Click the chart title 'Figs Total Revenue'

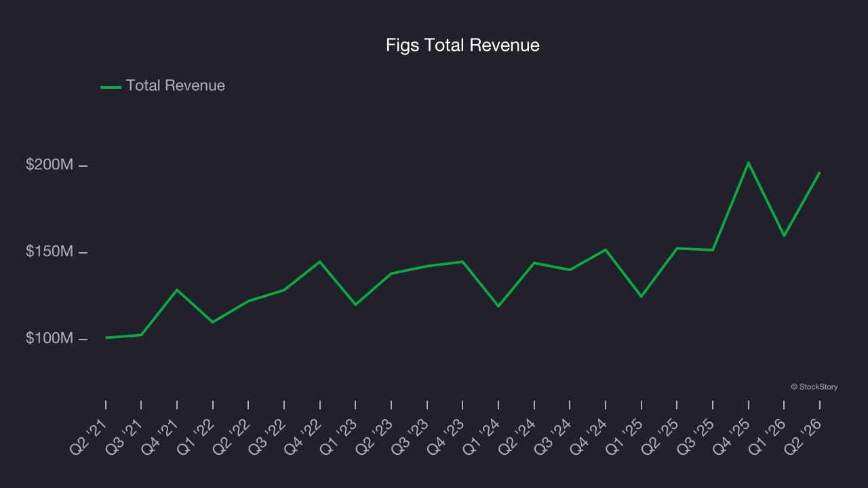[x=462, y=45]
